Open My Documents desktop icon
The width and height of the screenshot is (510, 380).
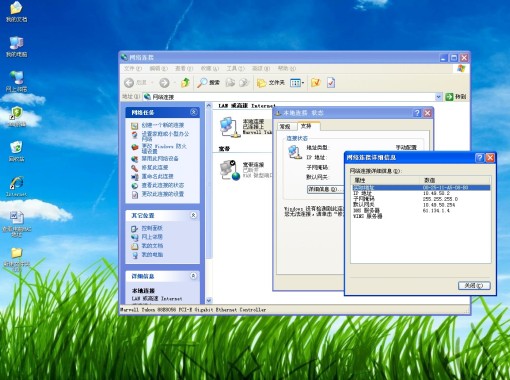click(16, 12)
